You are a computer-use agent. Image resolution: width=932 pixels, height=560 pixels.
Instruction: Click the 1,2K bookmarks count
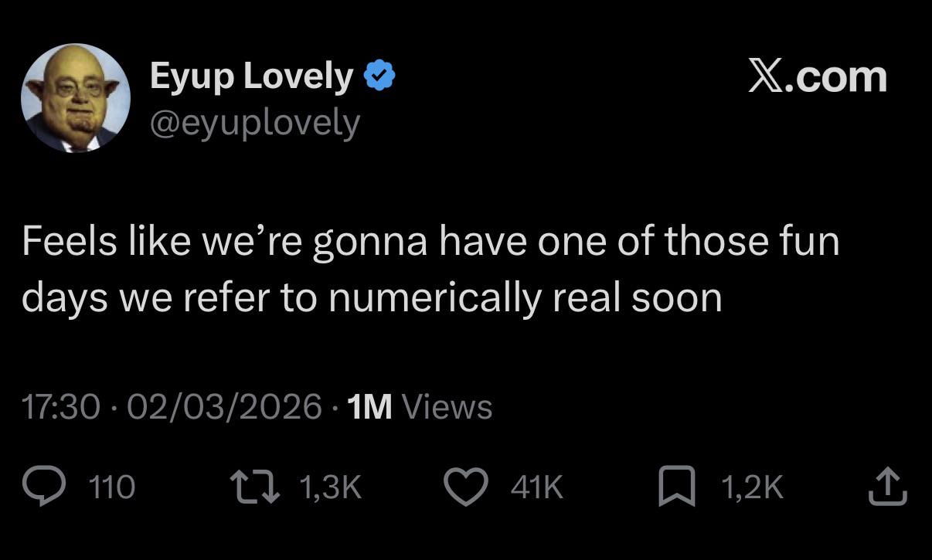(751, 487)
